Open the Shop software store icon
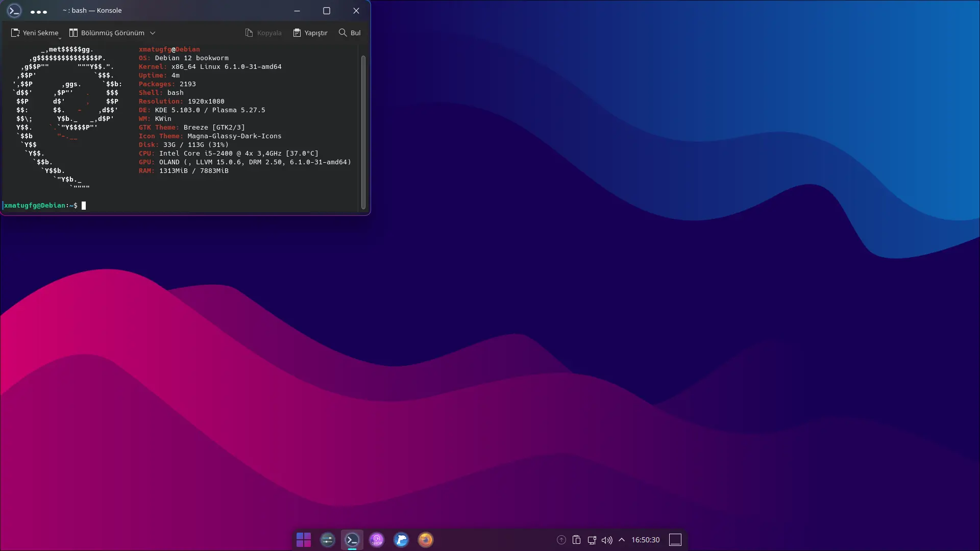The height and width of the screenshot is (551, 980). point(377,540)
